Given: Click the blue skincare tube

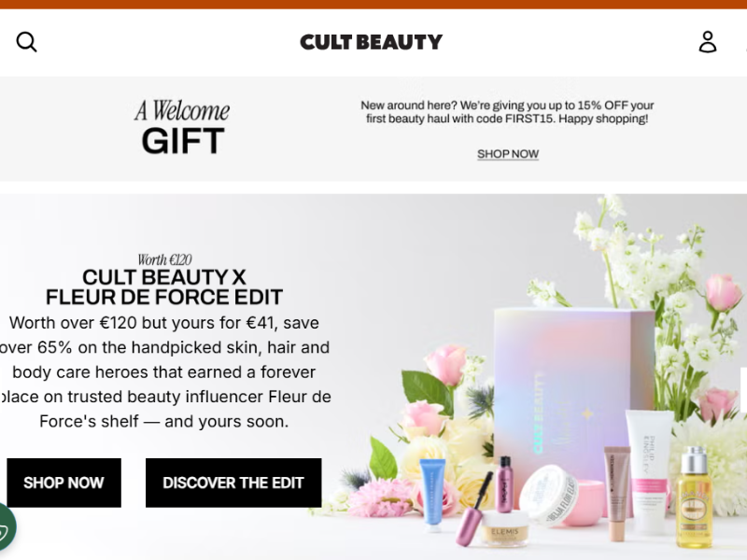Looking at the screenshot, I should pos(433,495).
